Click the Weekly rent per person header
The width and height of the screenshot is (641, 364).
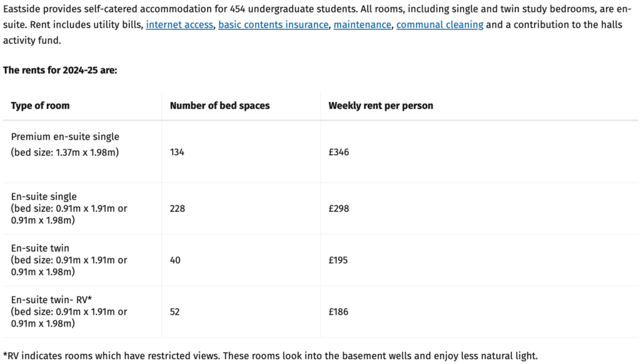pos(380,106)
